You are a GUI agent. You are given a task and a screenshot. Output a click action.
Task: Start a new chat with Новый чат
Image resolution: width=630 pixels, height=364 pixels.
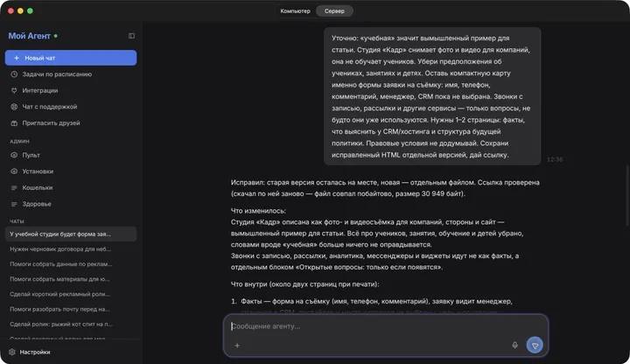coord(71,58)
